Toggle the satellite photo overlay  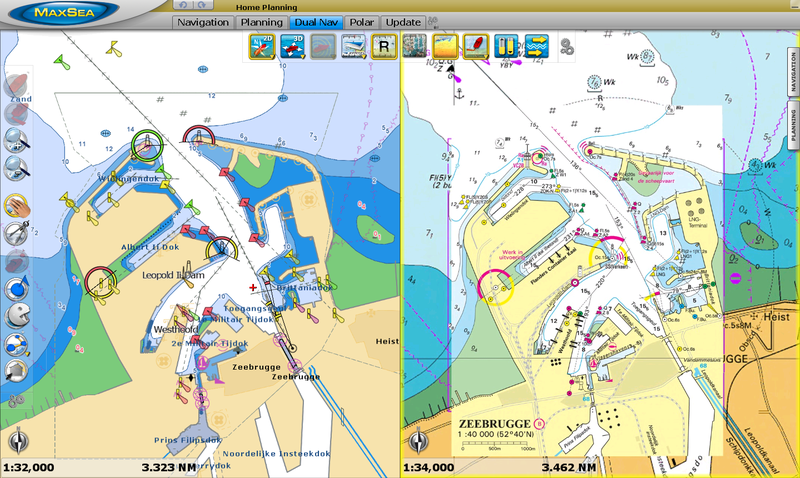pyautogui.click(x=414, y=45)
